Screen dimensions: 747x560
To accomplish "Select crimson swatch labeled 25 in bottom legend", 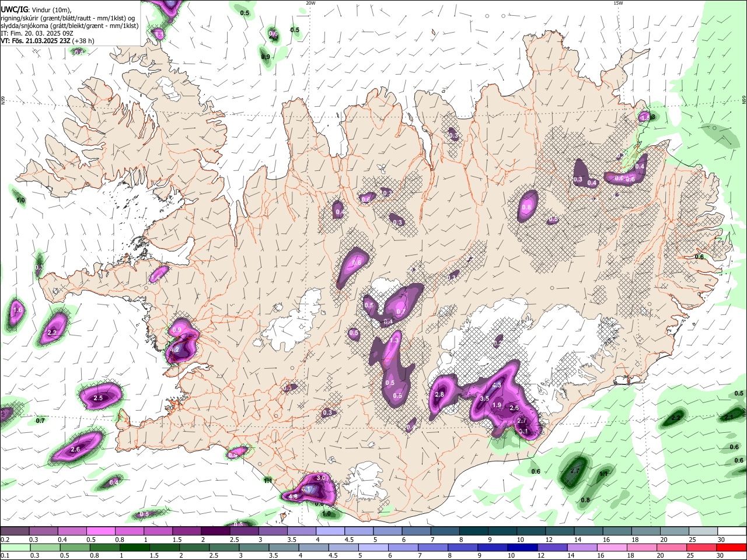I will (x=702, y=548).
